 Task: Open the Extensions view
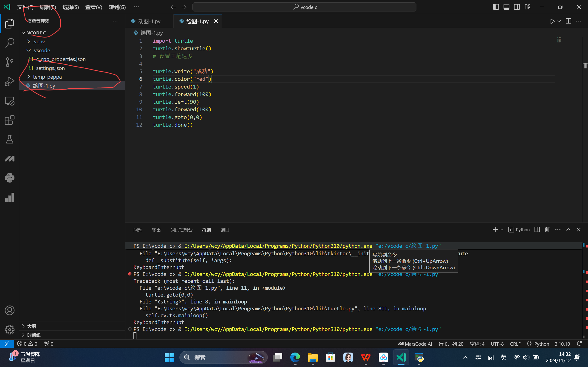[x=10, y=120]
